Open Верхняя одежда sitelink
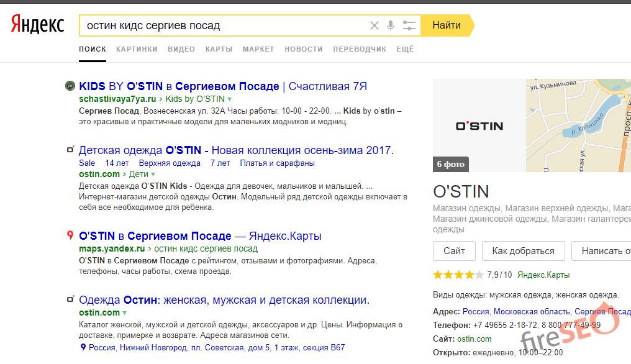The height and width of the screenshot is (364, 631). 170,163
